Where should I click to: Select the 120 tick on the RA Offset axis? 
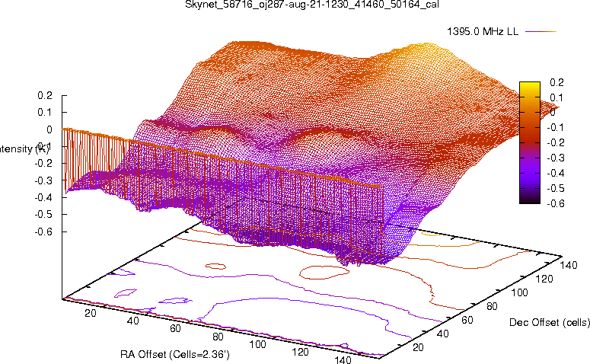[x=300, y=352]
